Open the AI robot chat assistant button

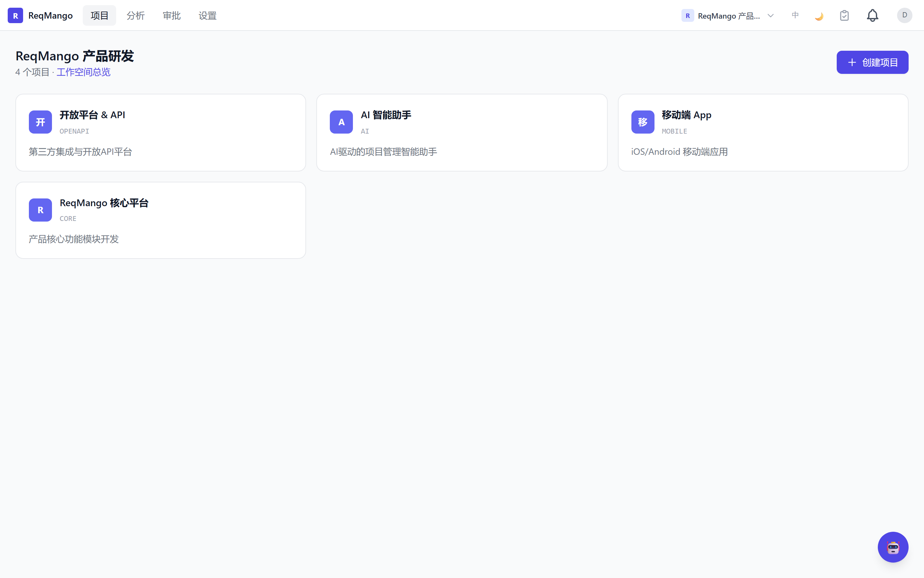(893, 547)
